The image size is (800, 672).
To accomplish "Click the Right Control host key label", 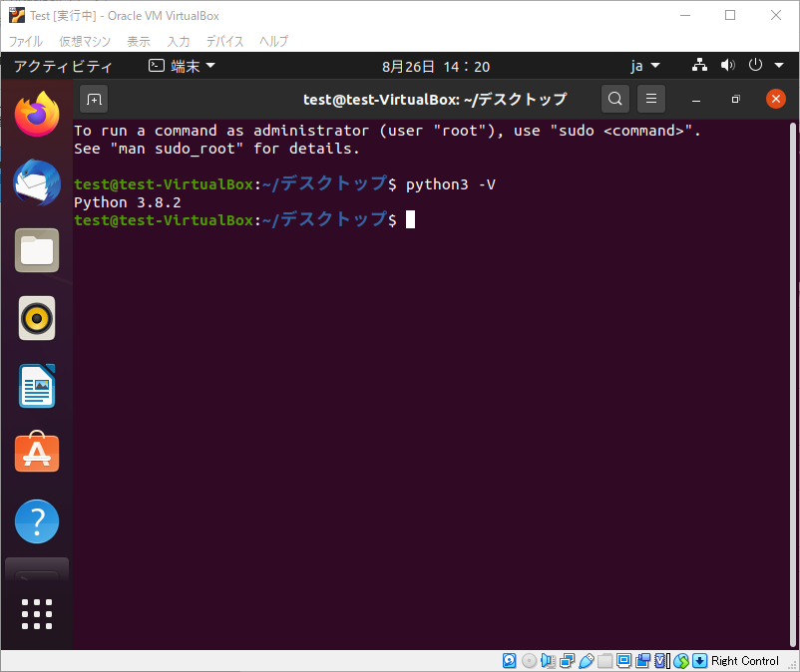I will (745, 661).
